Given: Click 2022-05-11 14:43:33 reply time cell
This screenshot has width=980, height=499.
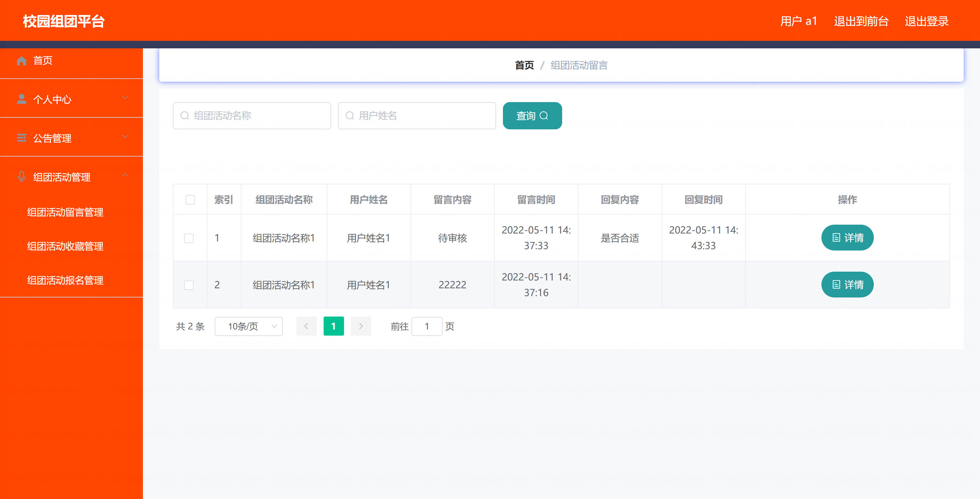Looking at the screenshot, I should (703, 238).
